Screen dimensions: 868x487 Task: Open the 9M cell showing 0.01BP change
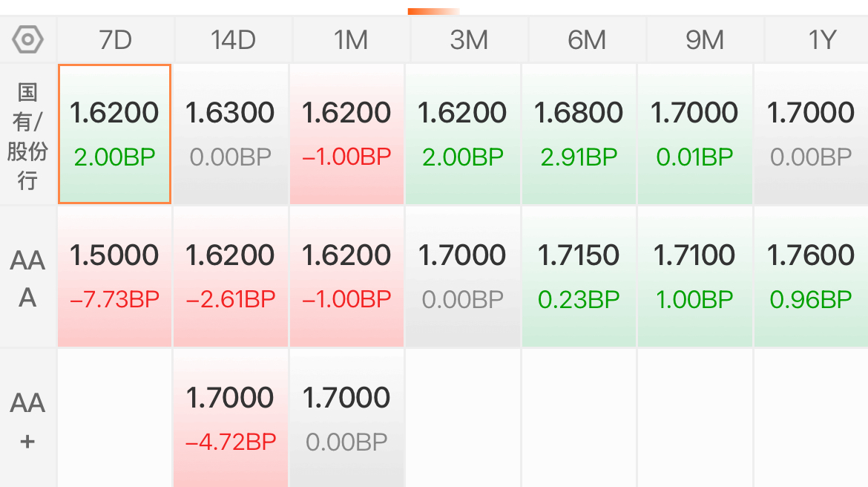pyautogui.click(x=694, y=134)
